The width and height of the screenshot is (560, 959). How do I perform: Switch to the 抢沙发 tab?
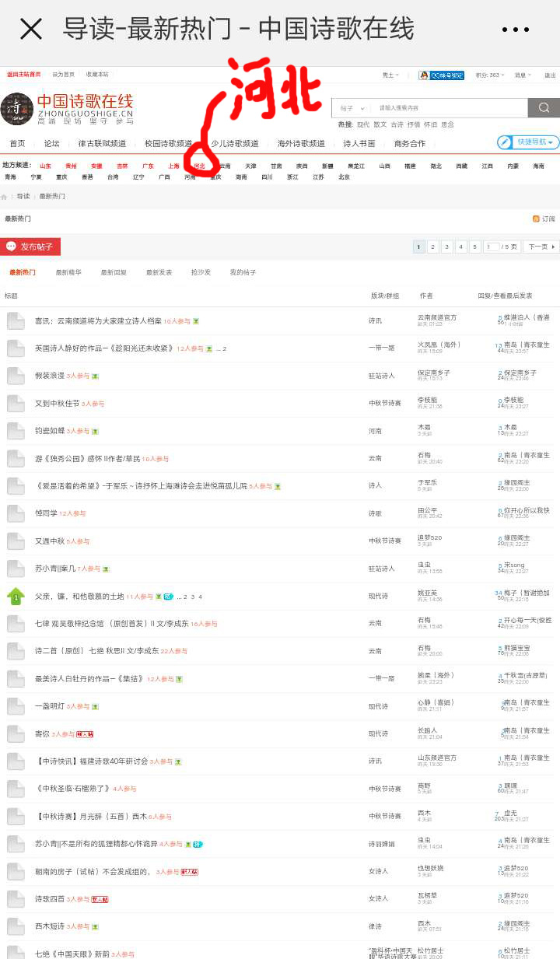201,273
